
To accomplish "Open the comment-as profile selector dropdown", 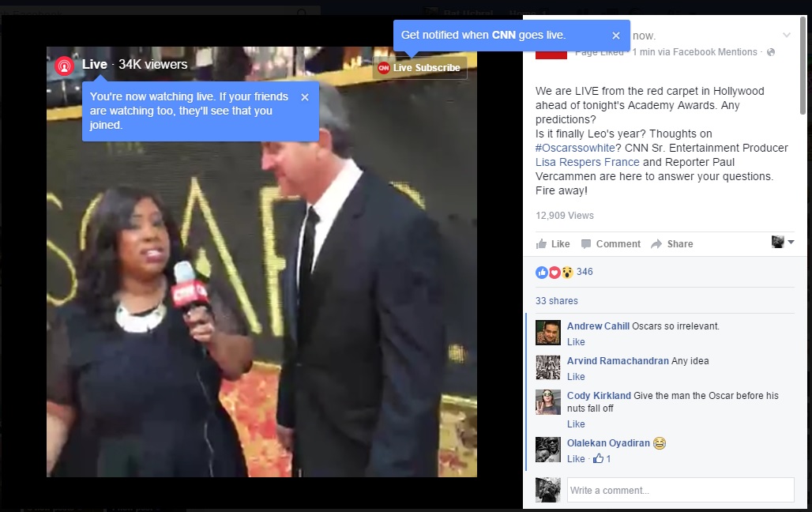I will click(783, 242).
